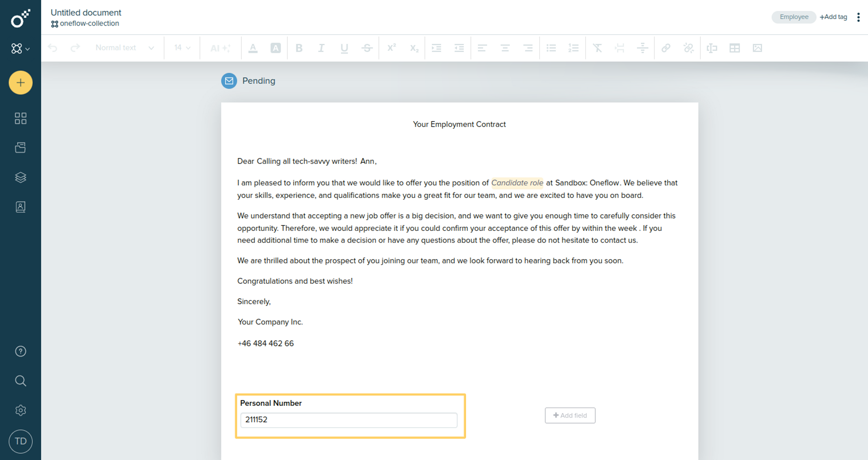
Task: Open the workspace switcher dropdown in sidebar
Action: coord(20,49)
